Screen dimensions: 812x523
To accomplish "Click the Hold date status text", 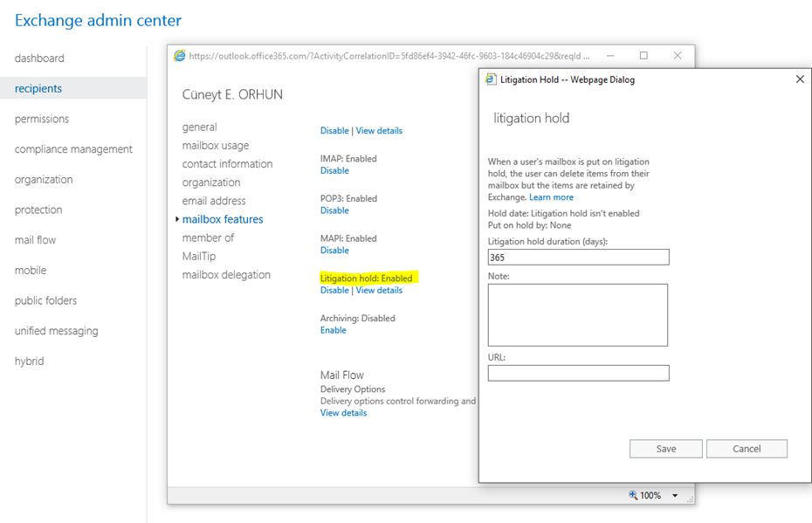I will point(563,213).
